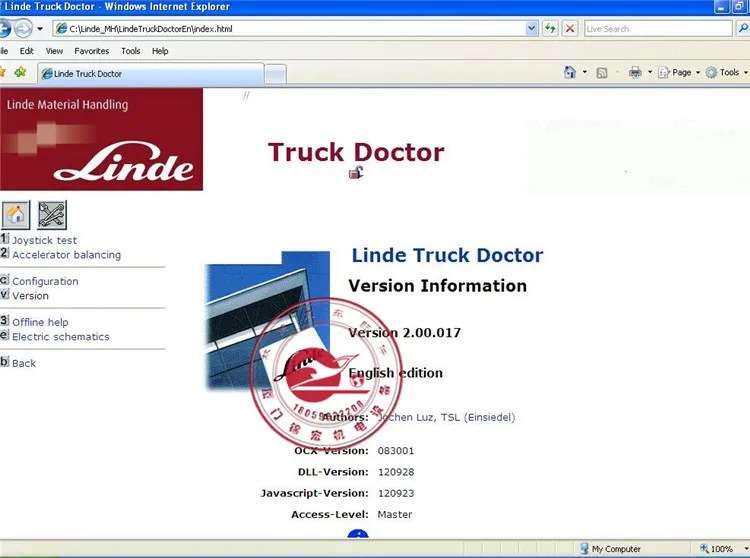This screenshot has height=558, width=750.
Task: Open the Help menu
Action: (160, 51)
